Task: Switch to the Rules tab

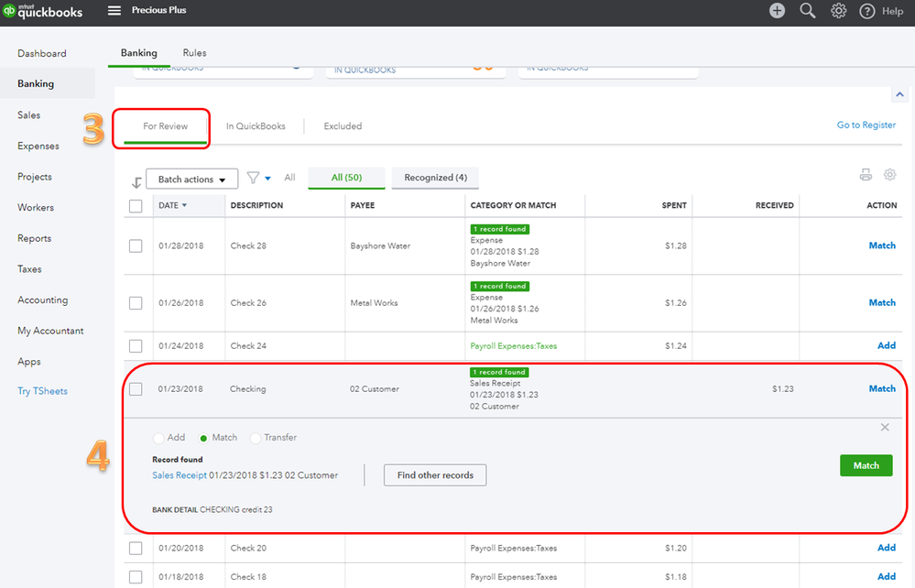Action: click(x=194, y=52)
